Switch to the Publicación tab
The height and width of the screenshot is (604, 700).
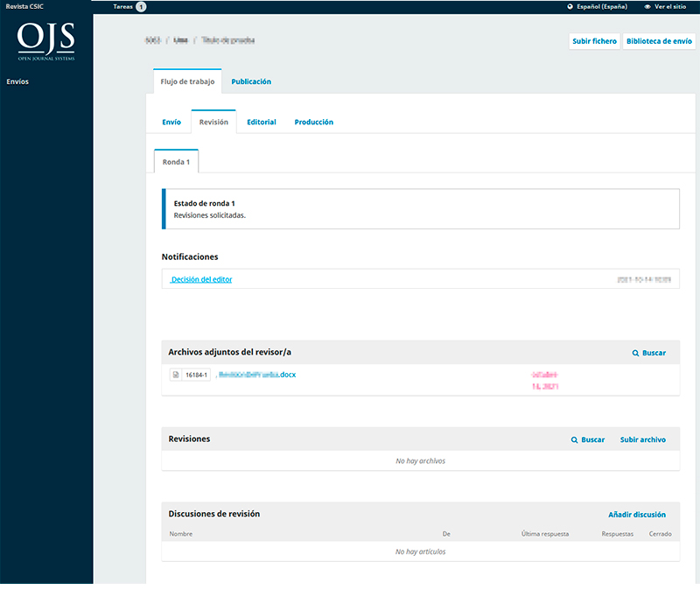[x=251, y=81]
